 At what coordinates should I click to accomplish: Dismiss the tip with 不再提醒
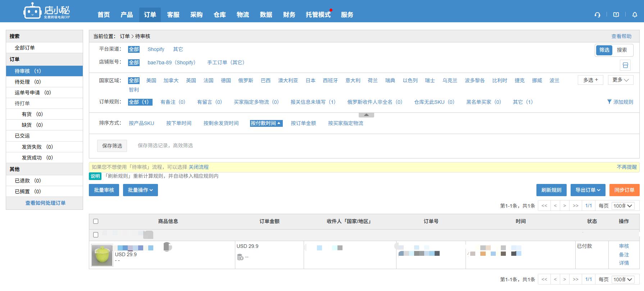pos(627,167)
